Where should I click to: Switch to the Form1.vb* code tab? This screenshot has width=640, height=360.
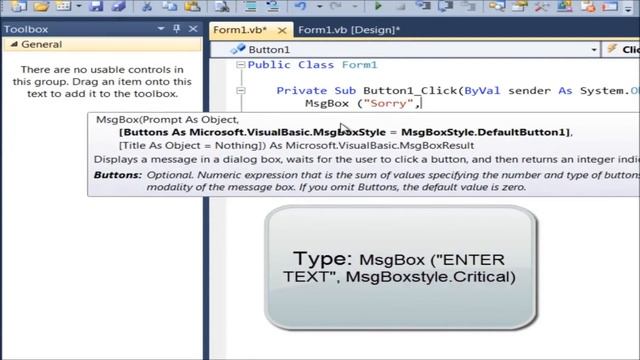coord(240,30)
